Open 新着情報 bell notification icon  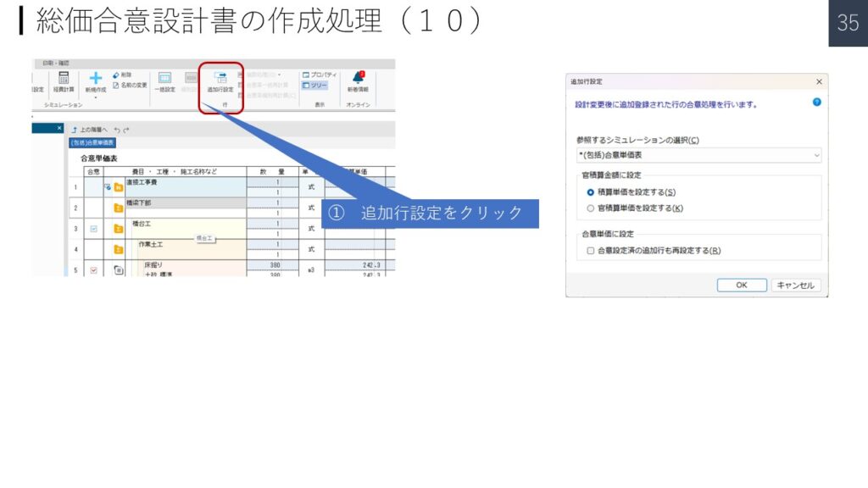pyautogui.click(x=358, y=80)
